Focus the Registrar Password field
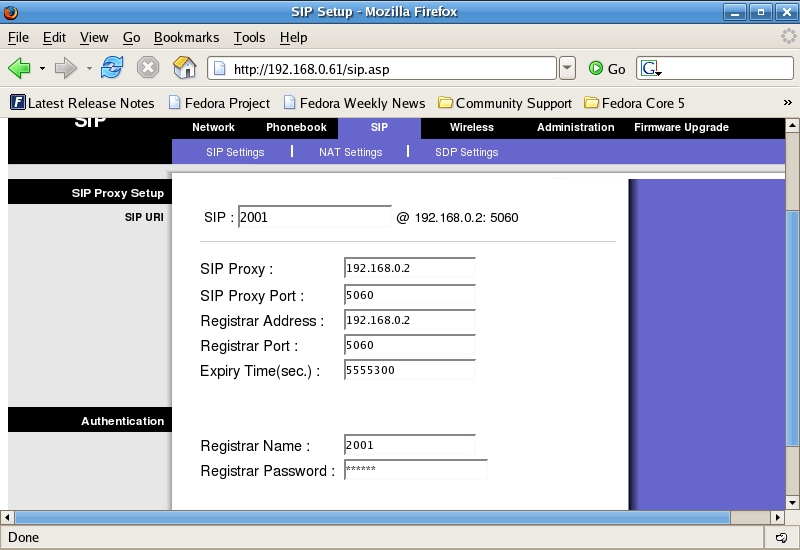 coord(415,470)
